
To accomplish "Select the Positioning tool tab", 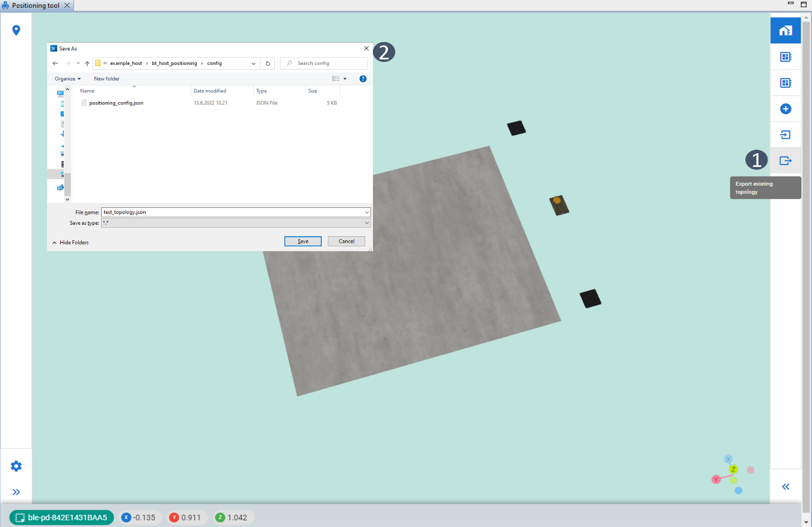I will pos(35,5).
